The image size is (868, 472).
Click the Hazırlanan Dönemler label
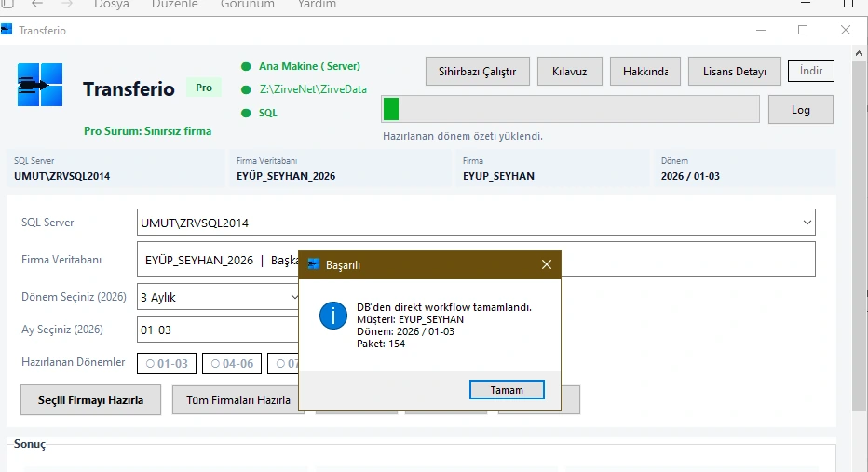coord(73,362)
